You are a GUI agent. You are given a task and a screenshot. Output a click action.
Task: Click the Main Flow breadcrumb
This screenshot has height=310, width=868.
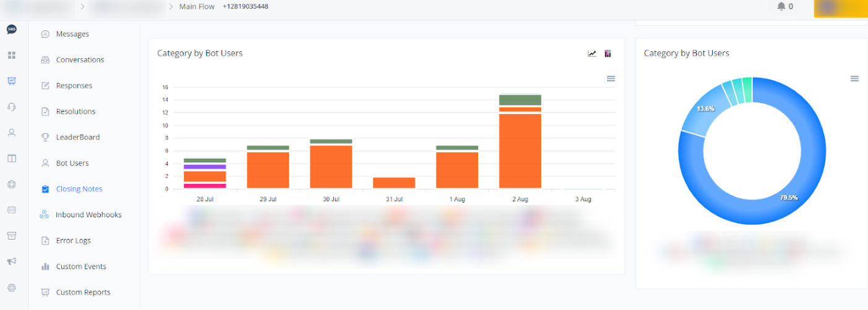(197, 7)
